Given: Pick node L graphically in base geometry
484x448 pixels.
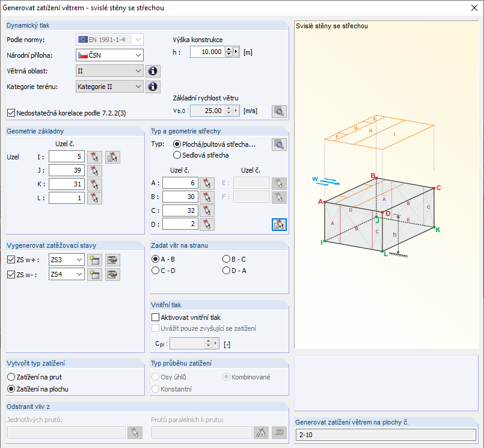Looking at the screenshot, I should pos(94,198).
